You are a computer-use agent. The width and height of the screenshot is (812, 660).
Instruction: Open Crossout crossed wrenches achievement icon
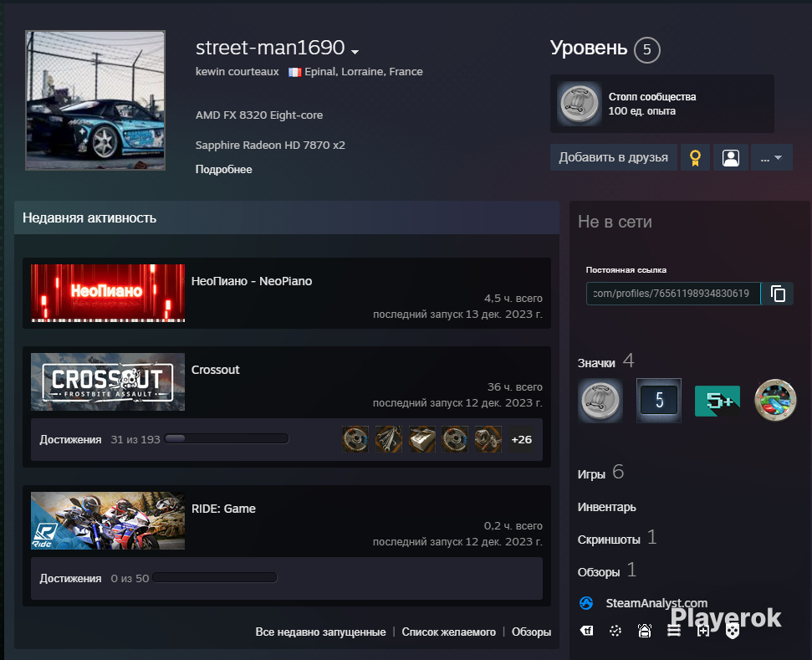(388, 439)
